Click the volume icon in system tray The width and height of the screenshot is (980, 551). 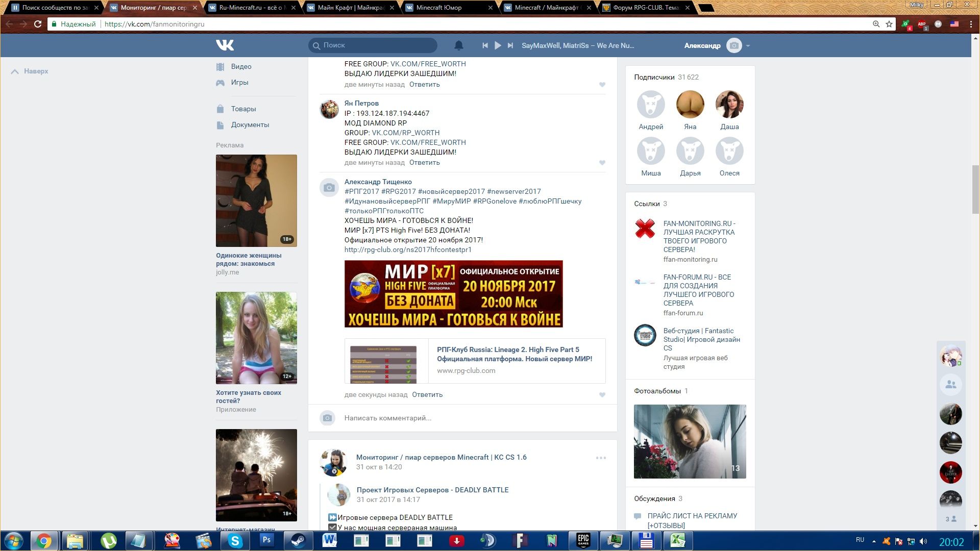pyautogui.click(x=923, y=541)
